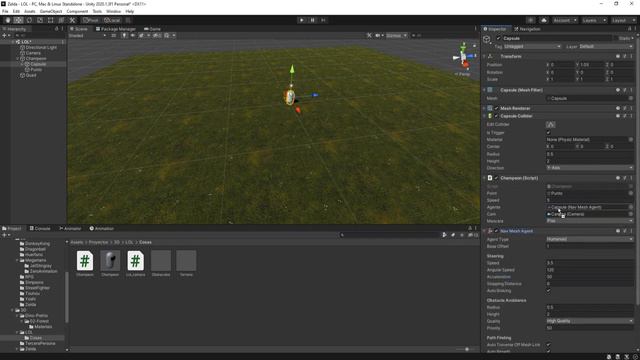Open Transform component help icon

pyautogui.click(x=618, y=56)
